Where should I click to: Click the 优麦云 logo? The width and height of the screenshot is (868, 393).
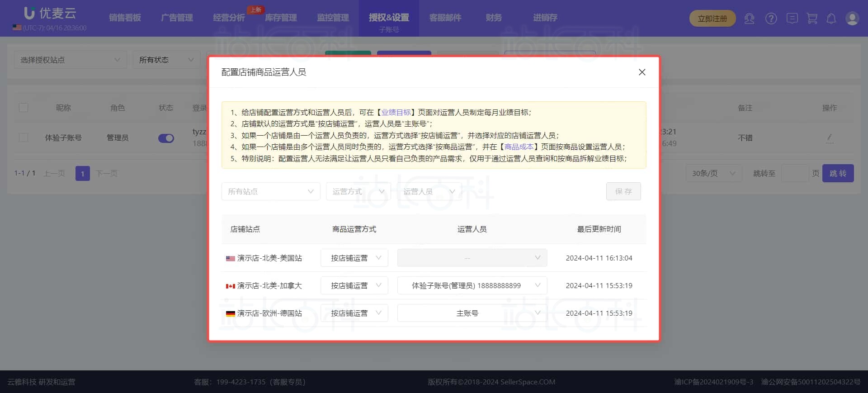50,14
